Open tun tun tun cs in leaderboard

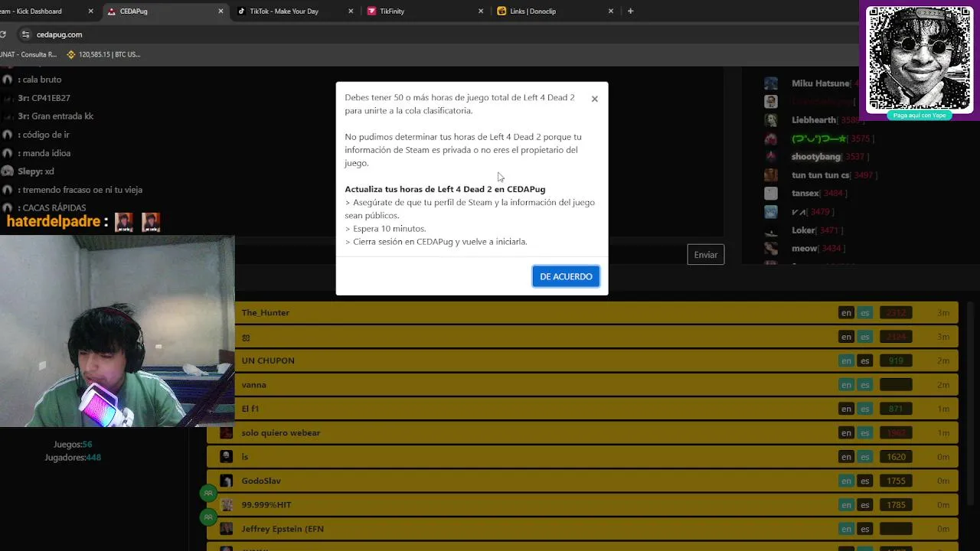[820, 175]
